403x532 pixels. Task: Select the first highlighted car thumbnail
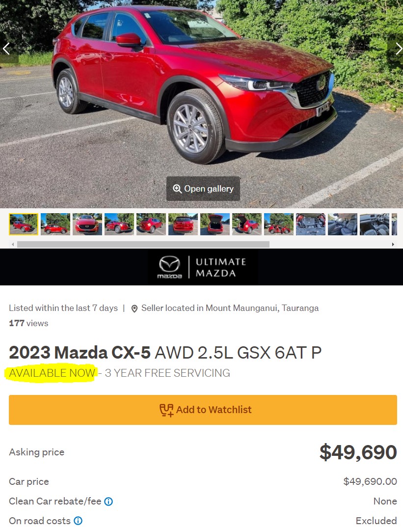pyautogui.click(x=24, y=224)
